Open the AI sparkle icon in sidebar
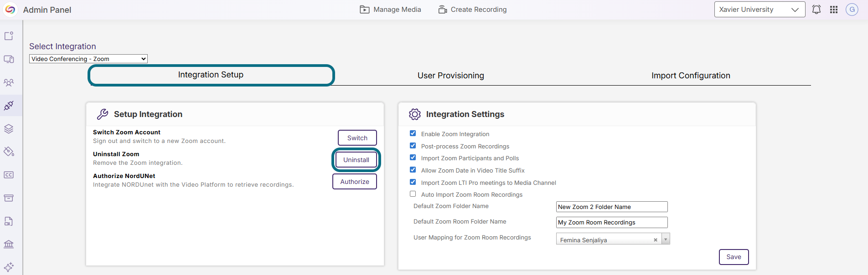Screen dimensions: 868x275 (9, 267)
